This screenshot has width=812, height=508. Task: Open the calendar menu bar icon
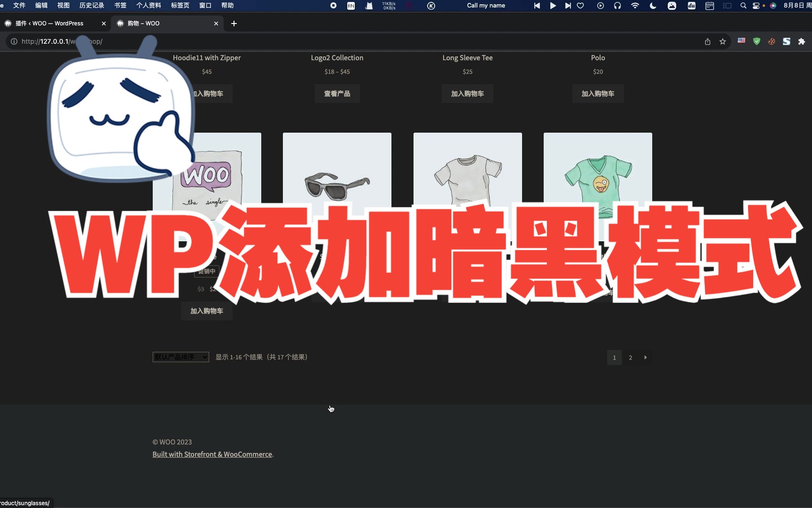tap(710, 6)
